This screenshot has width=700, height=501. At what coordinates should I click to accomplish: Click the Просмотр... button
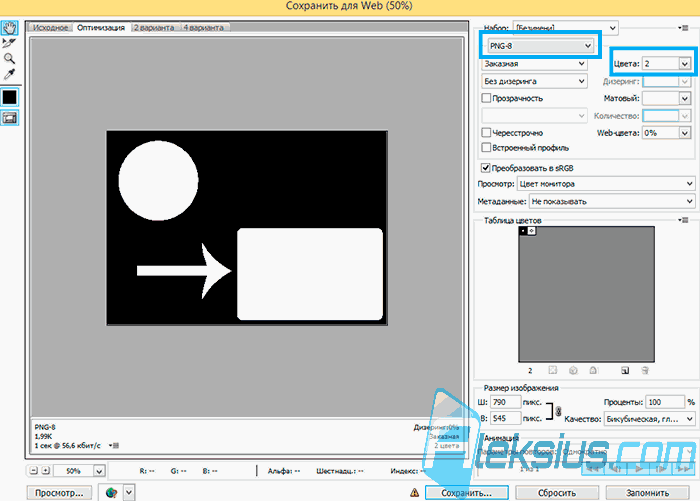point(59,493)
